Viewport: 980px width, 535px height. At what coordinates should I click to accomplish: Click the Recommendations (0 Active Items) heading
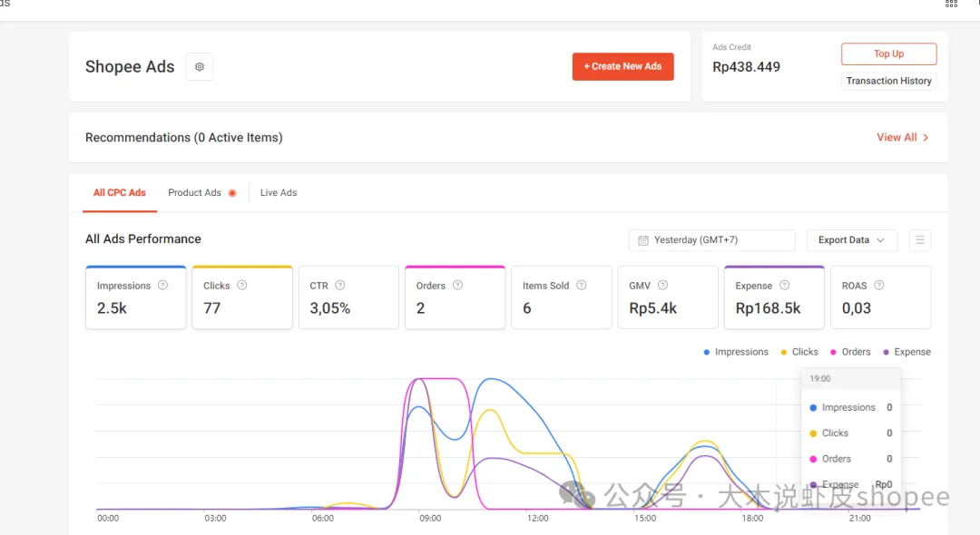pyautogui.click(x=183, y=137)
